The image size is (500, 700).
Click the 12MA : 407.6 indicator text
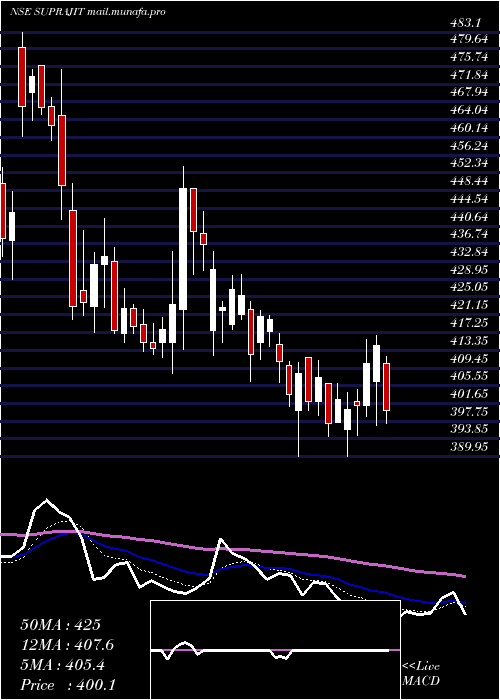point(67,645)
